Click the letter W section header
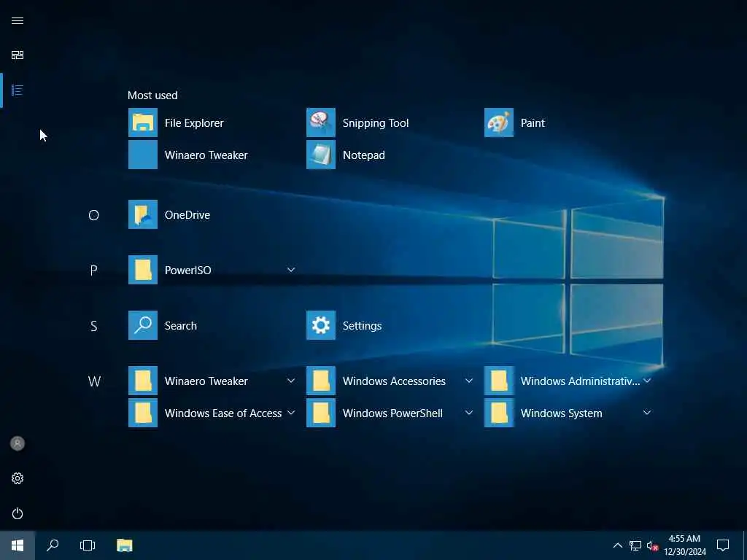Screen dimensions: 747x560 [94, 381]
